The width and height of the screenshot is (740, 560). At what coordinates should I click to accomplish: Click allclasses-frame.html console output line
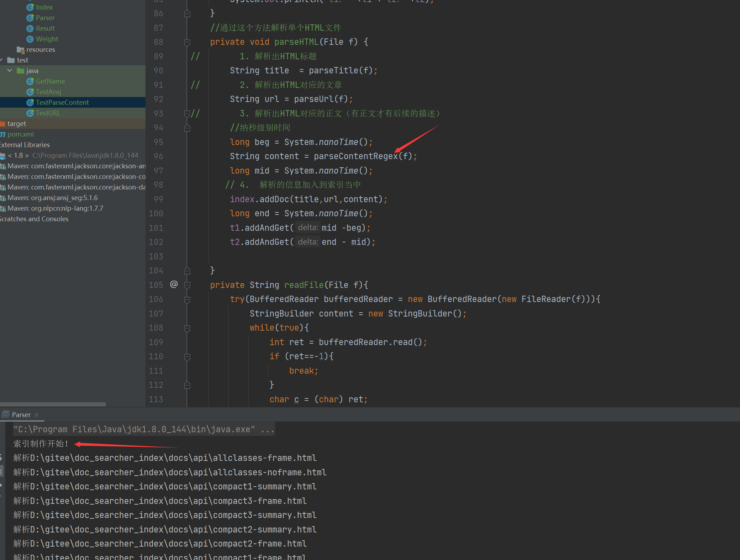[165, 458]
